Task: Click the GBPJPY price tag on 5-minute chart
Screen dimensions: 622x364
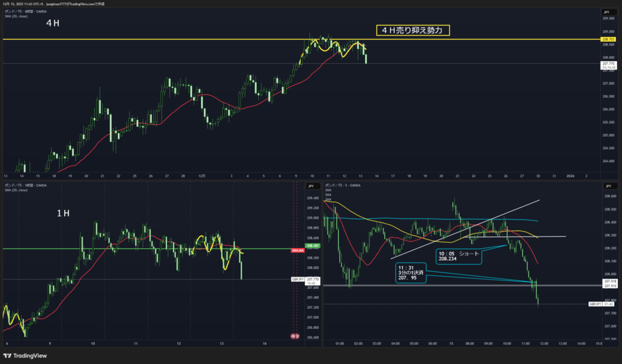Action: click(x=595, y=304)
